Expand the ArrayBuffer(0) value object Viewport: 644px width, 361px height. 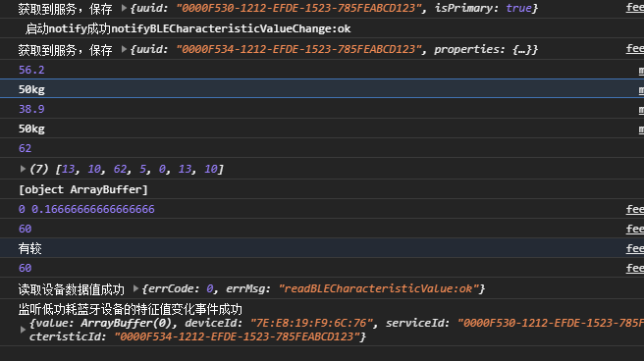tap(23, 330)
